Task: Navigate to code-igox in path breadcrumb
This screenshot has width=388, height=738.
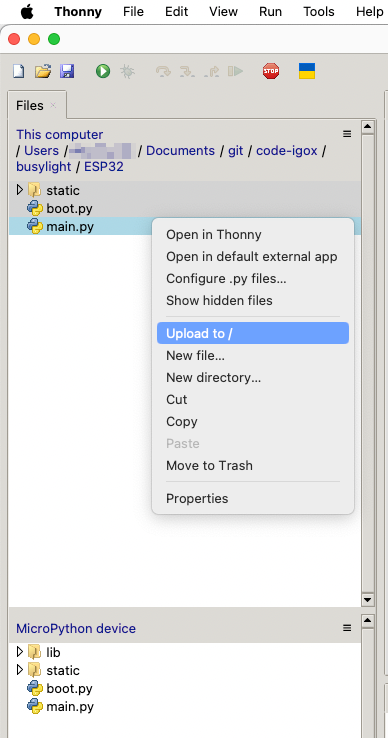Action: [287, 151]
